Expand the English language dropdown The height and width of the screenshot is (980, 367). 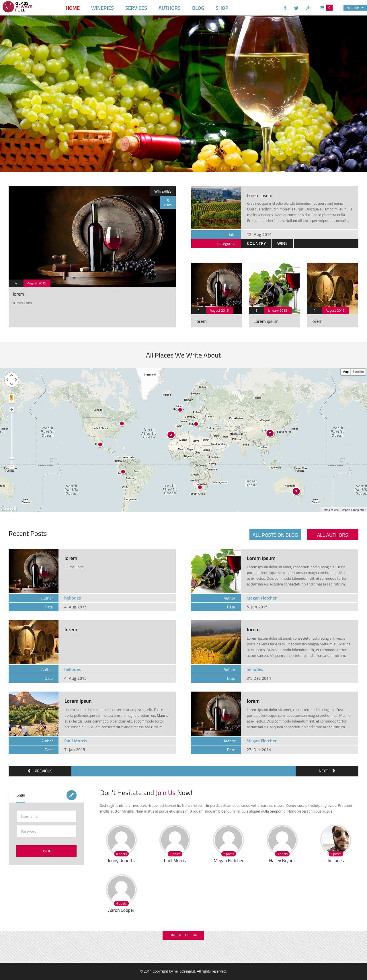pyautogui.click(x=354, y=8)
